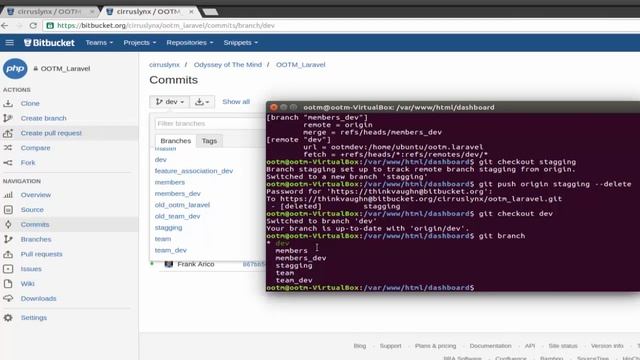
Task: Click the Fork icon in sidebar
Action: pos(8,162)
